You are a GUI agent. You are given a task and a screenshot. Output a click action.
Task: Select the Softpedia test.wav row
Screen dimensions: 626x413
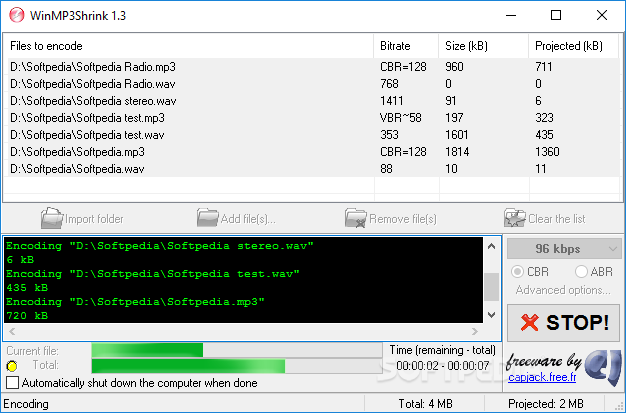tap(313, 135)
